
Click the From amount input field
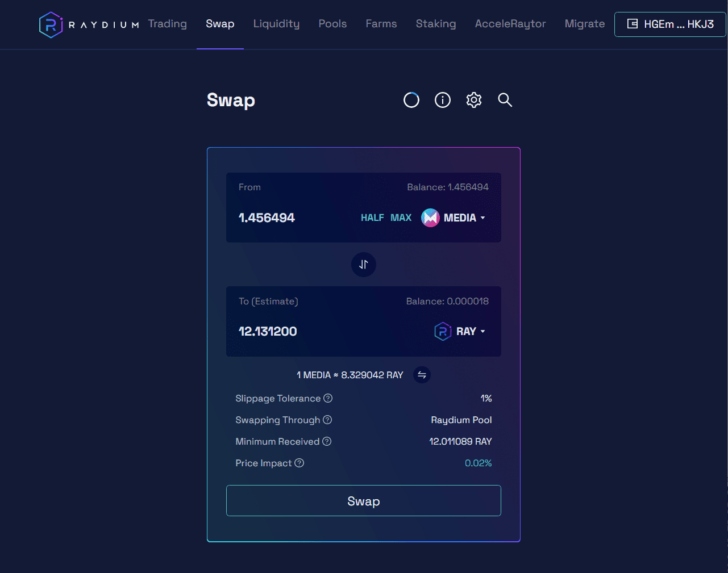pos(290,218)
